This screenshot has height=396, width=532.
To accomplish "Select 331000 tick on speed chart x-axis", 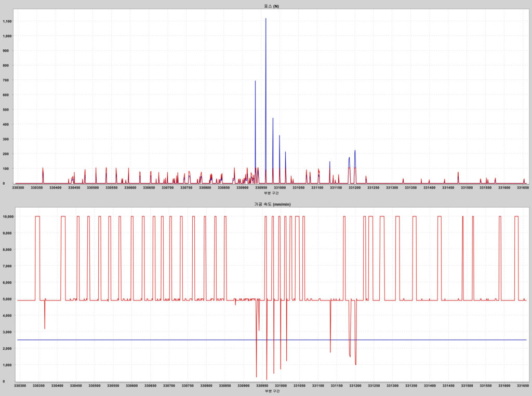I will [x=281, y=386].
